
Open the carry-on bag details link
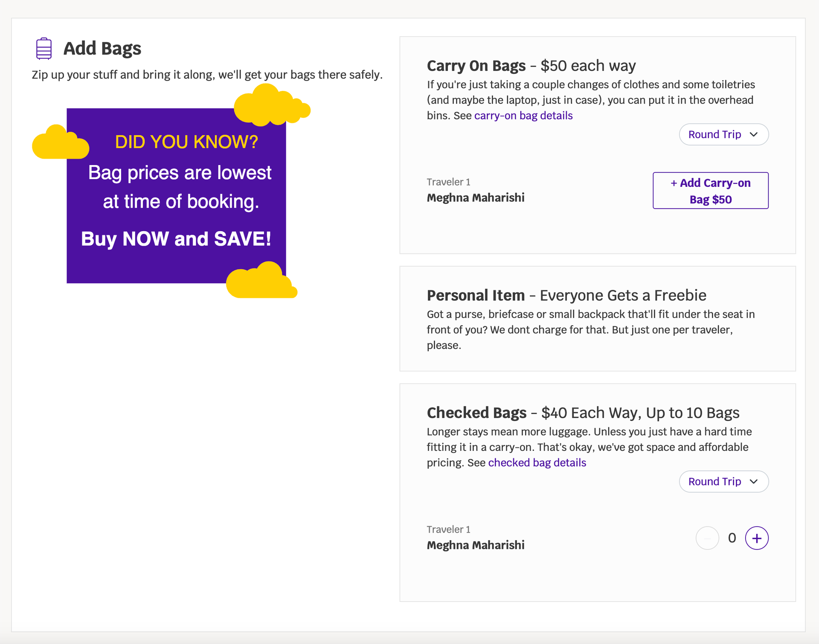click(523, 115)
